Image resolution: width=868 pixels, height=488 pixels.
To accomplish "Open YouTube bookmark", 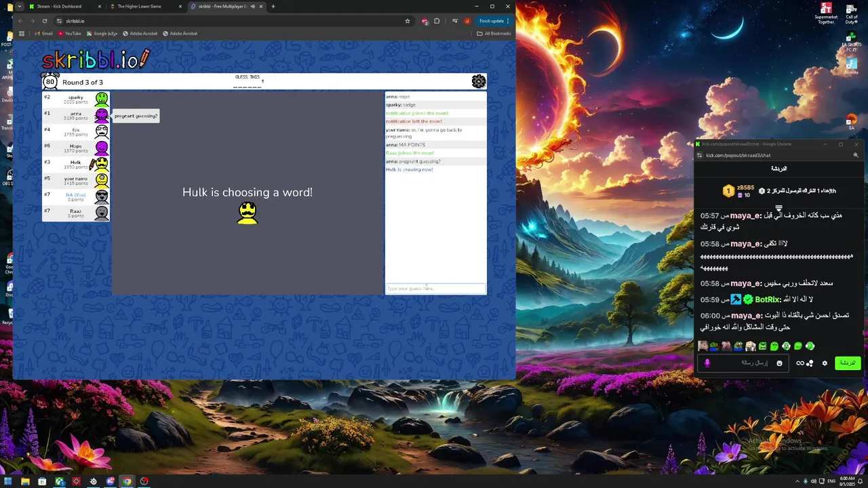I will click(x=70, y=33).
